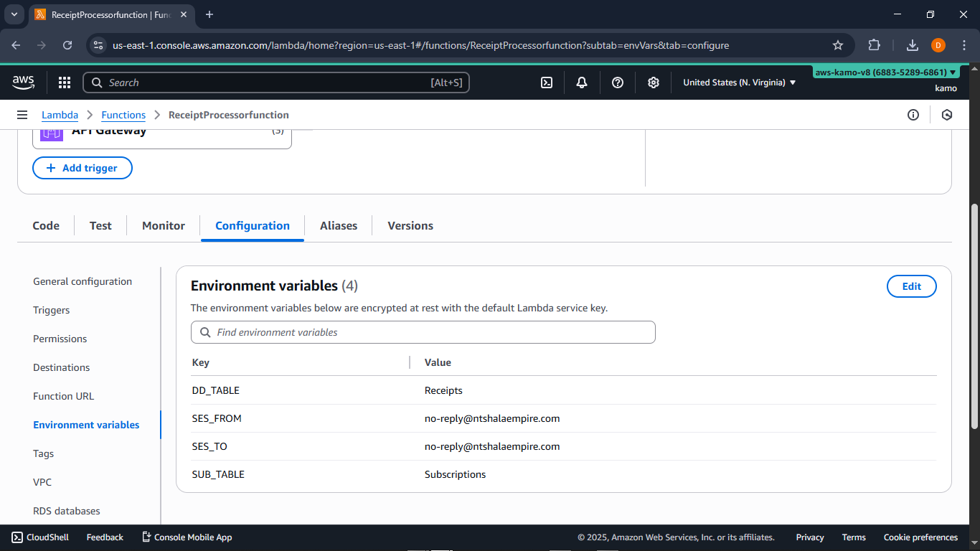Click the AWS home logo

coord(23,83)
